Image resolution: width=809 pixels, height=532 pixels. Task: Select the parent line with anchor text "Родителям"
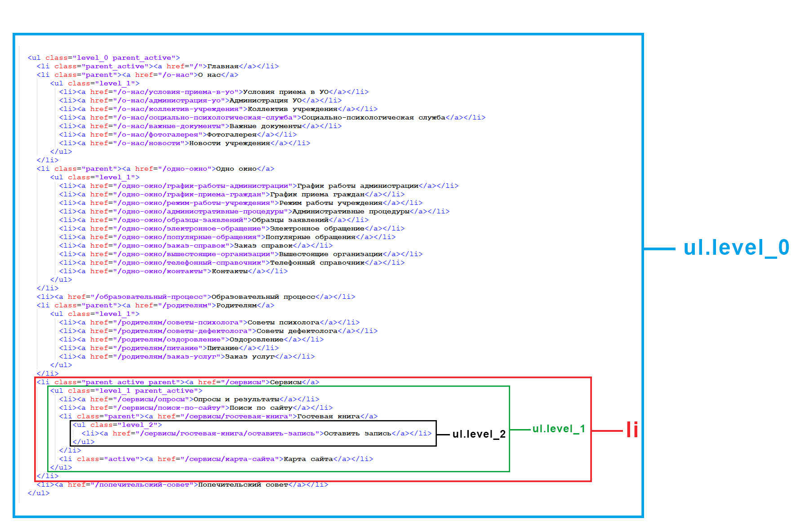coord(156,306)
